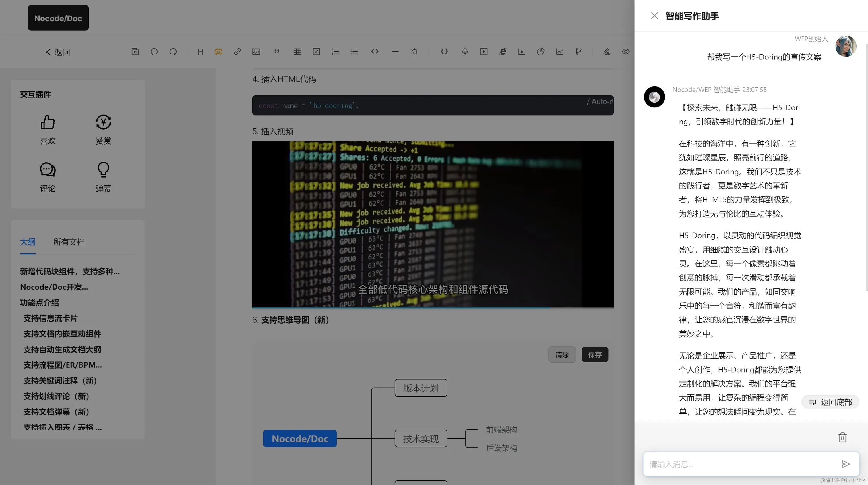Open outline item 支持插入图表 / 表格 ...
Screen dimensions: 868x485
pyautogui.click(x=62, y=427)
